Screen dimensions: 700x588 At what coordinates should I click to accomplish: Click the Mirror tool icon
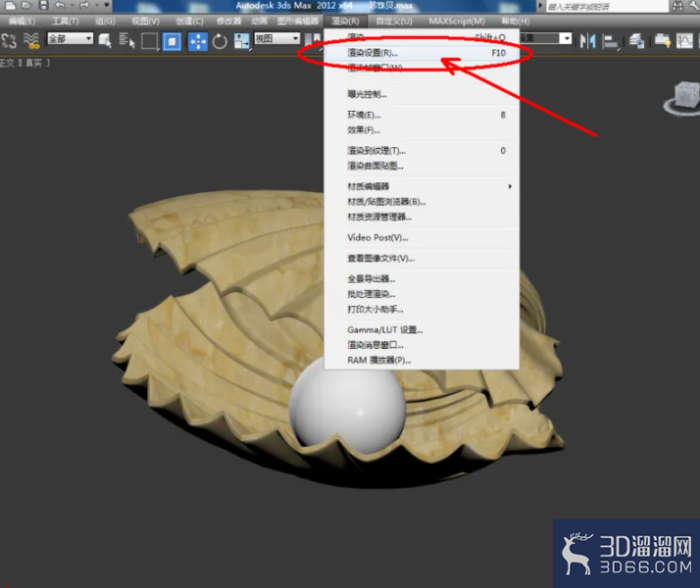588,41
